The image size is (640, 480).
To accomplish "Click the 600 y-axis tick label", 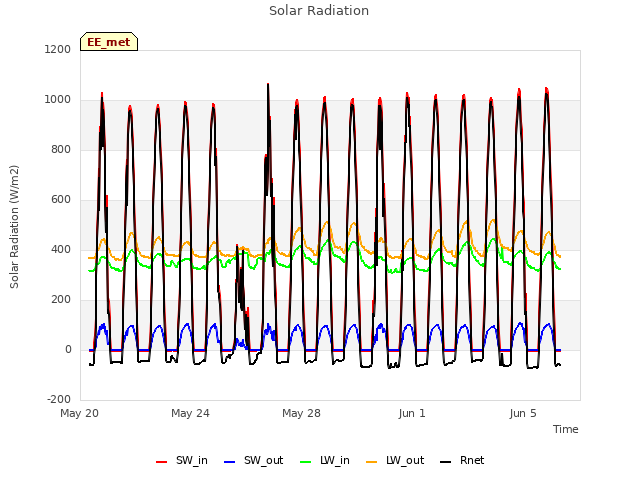I will tap(61, 200).
